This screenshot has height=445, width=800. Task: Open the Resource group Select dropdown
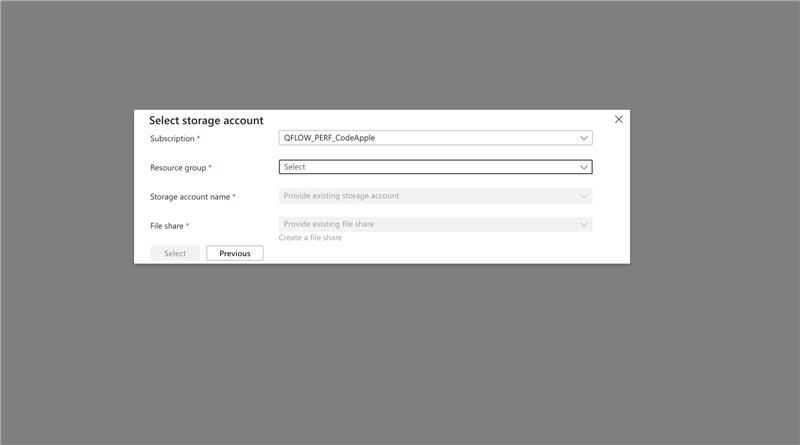[430, 167]
